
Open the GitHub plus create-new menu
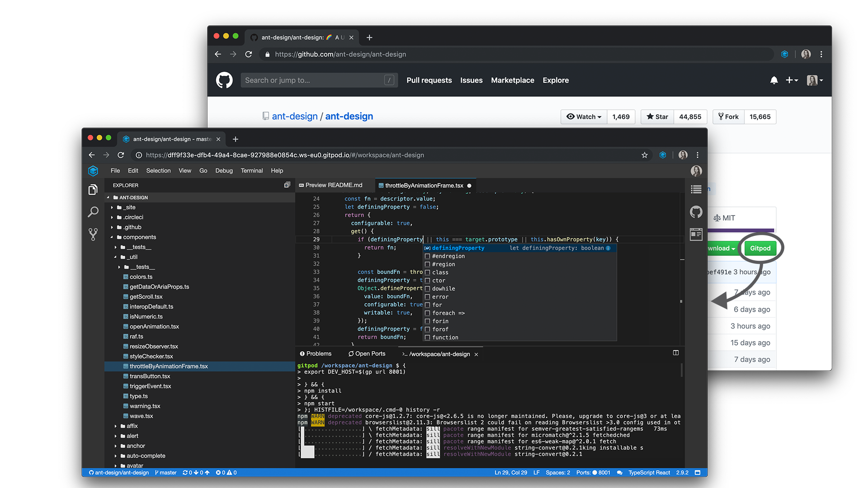[792, 80]
